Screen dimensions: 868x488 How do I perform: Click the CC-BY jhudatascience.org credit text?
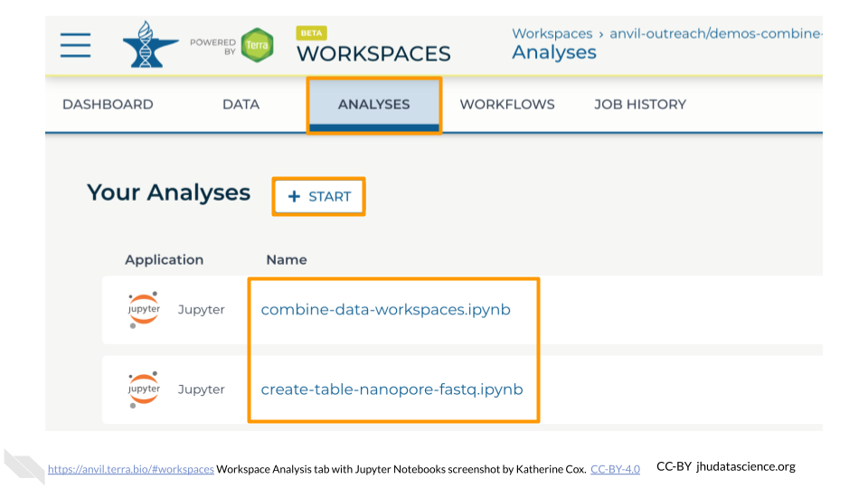[726, 466]
